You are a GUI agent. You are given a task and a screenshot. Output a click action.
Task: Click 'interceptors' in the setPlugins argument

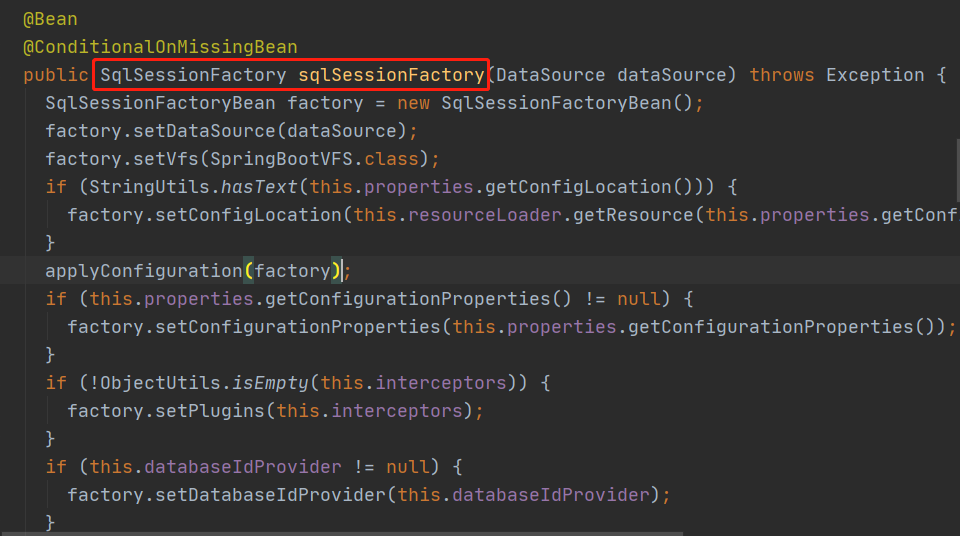tap(397, 411)
